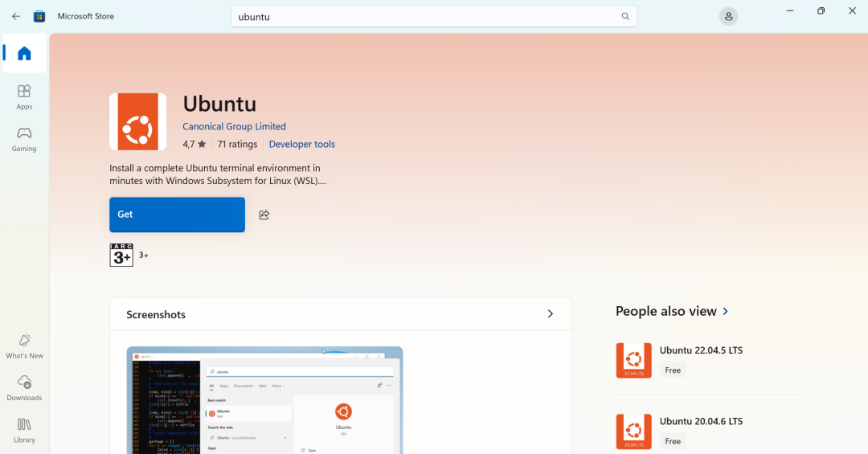Screen dimensions: 868x454
Task: Click the IARC 3+ rating badge
Action: pos(121,256)
